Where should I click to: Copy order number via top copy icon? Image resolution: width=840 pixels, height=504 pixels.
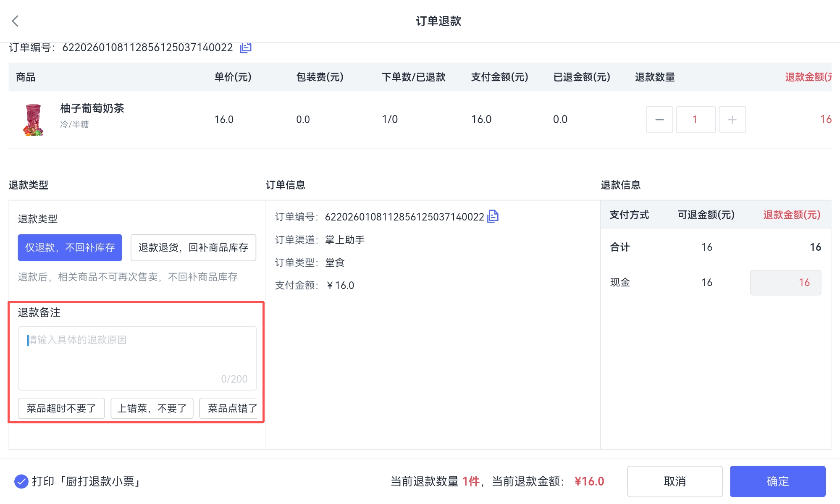pos(246,47)
